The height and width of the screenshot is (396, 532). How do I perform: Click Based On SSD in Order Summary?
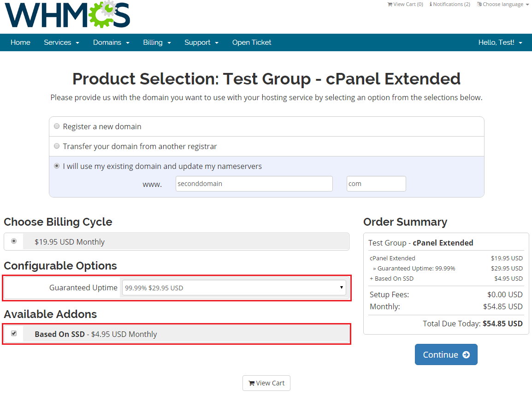(391, 278)
